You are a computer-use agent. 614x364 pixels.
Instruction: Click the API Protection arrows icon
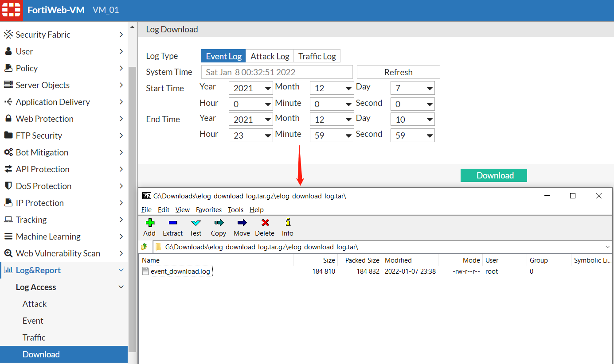[8, 169]
